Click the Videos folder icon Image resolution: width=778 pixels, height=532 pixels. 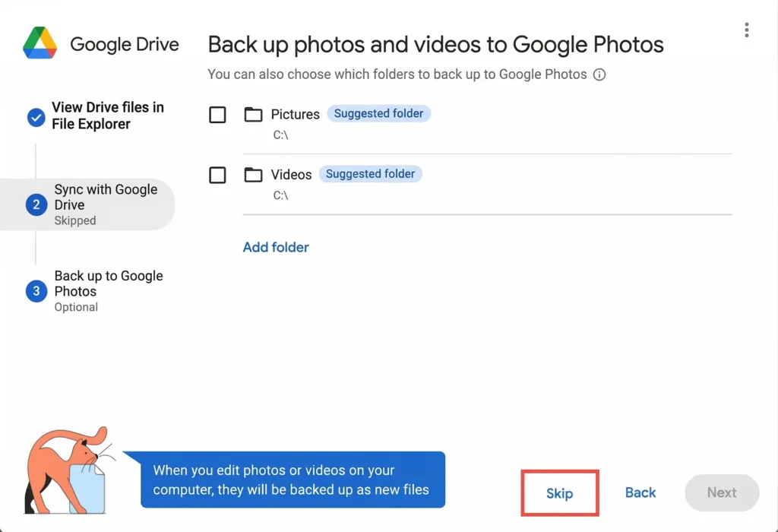pyautogui.click(x=253, y=175)
